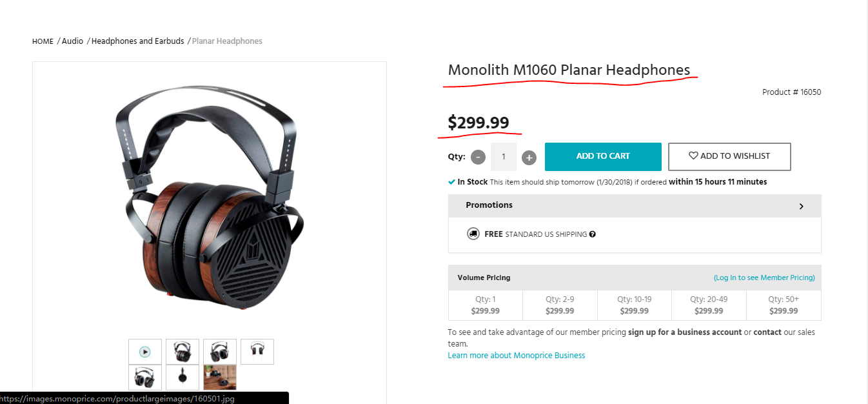868x404 pixels.
Task: Open Learn more about Monoprice Business
Action: (517, 356)
